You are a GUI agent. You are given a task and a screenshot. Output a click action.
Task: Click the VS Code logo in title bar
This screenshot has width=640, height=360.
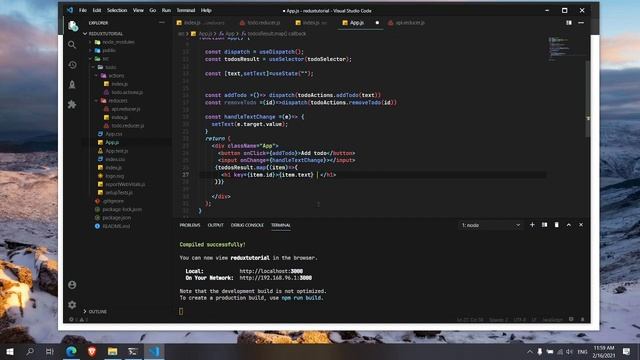click(x=70, y=10)
